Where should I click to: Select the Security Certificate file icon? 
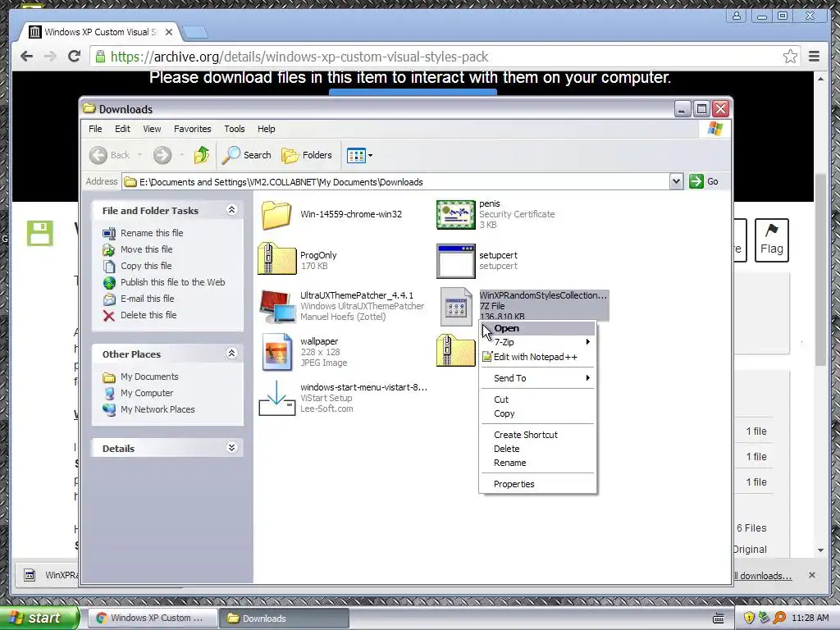(456, 215)
